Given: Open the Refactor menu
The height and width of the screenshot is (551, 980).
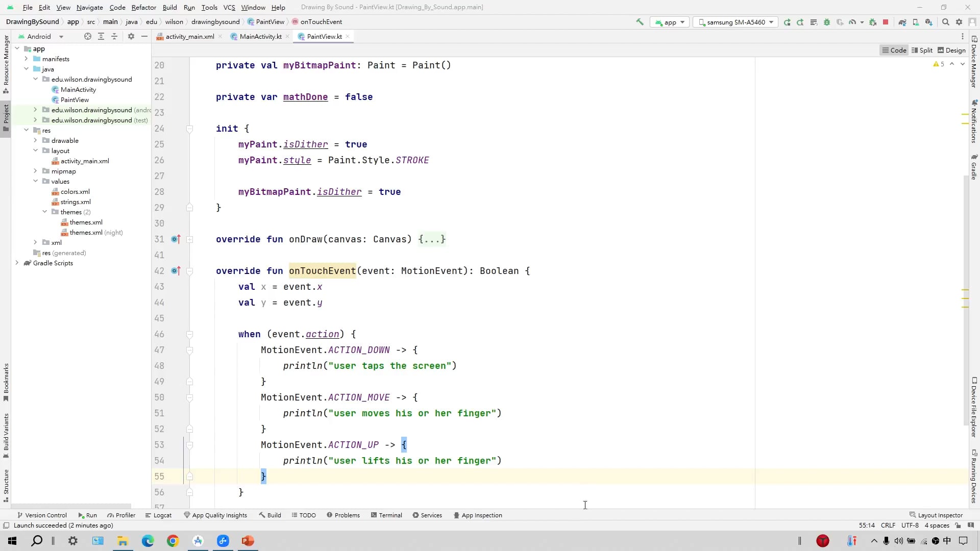Looking at the screenshot, I should tap(143, 7).
